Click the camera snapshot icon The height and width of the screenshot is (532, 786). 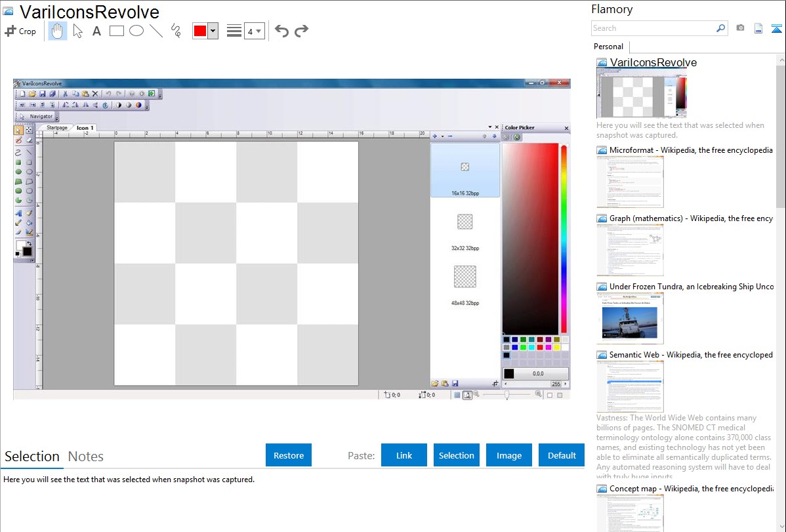coord(740,28)
